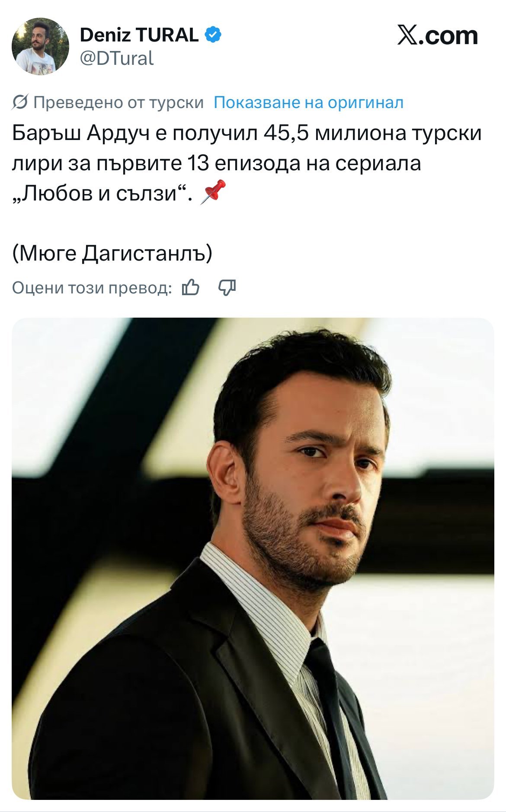Open the attached photo of suited man
The width and height of the screenshot is (506, 812).
coord(253,558)
